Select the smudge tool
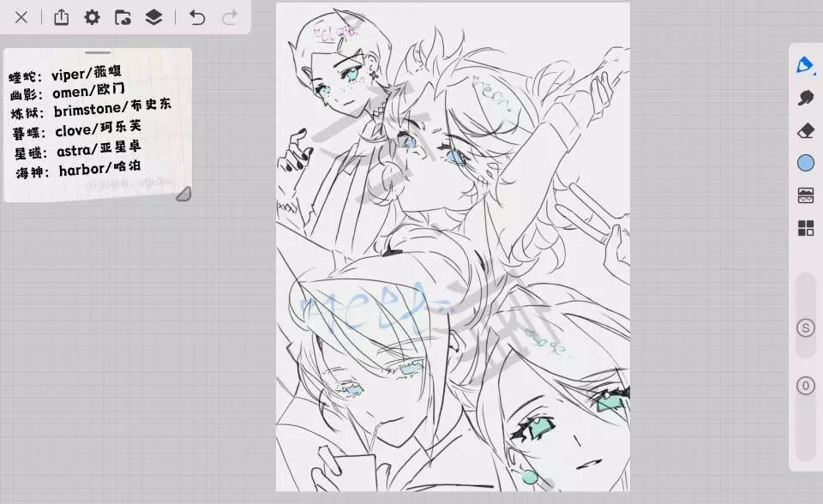823x504 pixels. click(805, 98)
